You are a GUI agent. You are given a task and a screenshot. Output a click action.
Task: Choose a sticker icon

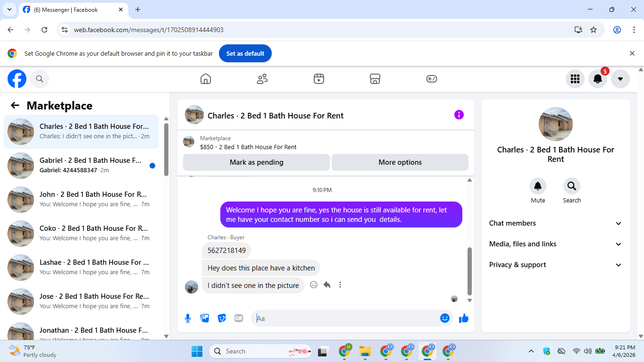222,318
